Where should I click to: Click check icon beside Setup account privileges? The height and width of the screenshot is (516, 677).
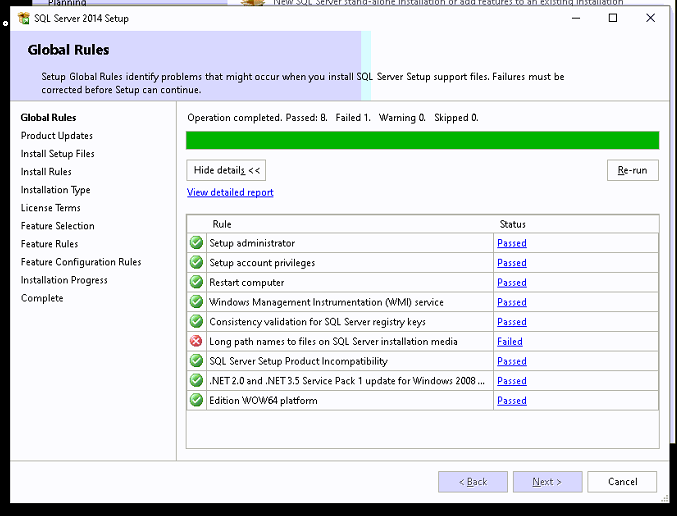(196, 263)
